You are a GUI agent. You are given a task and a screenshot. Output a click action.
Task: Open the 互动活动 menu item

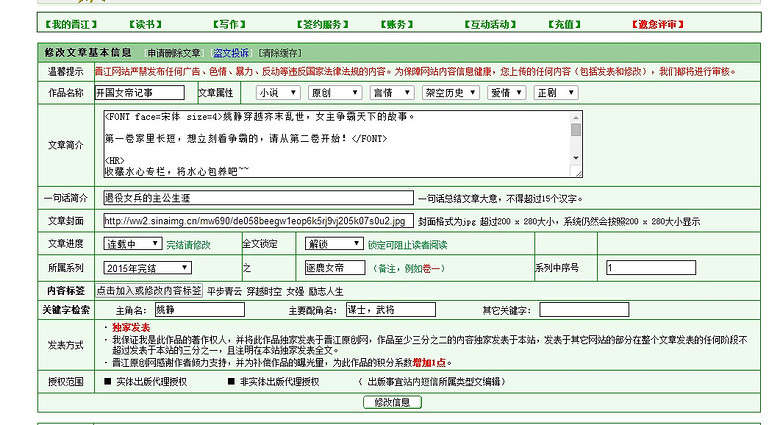[490, 24]
